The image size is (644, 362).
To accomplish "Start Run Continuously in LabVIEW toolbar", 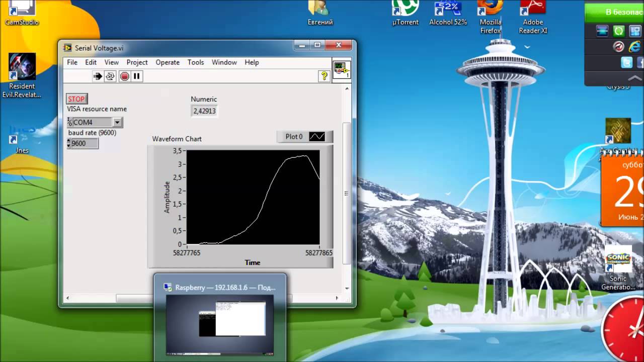I will pos(110,76).
